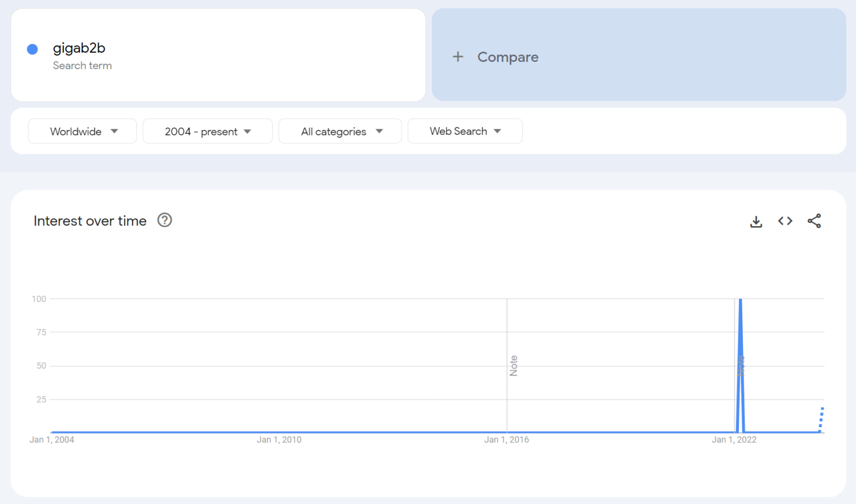Viewport: 856px width, 504px height.
Task: Open the embed code icon
Action: click(785, 221)
